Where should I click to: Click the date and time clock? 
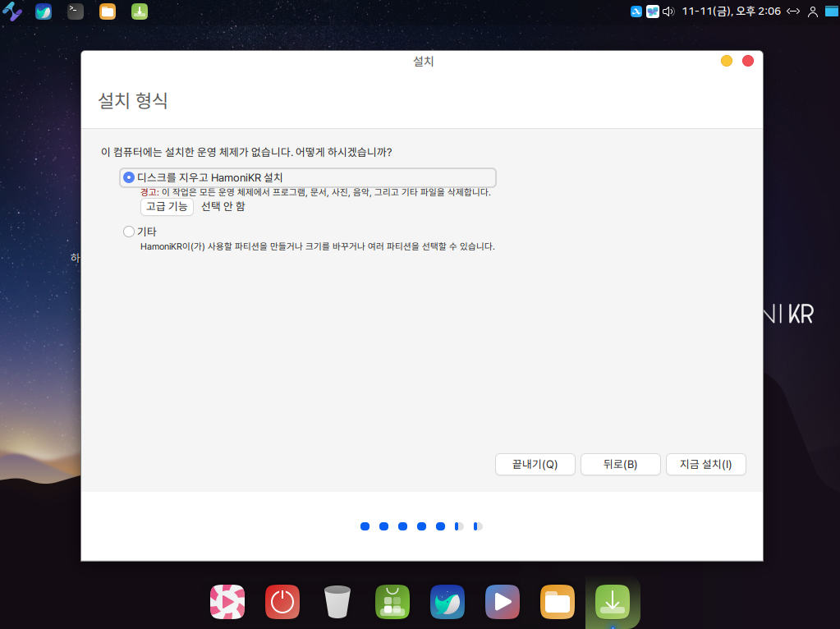731,11
